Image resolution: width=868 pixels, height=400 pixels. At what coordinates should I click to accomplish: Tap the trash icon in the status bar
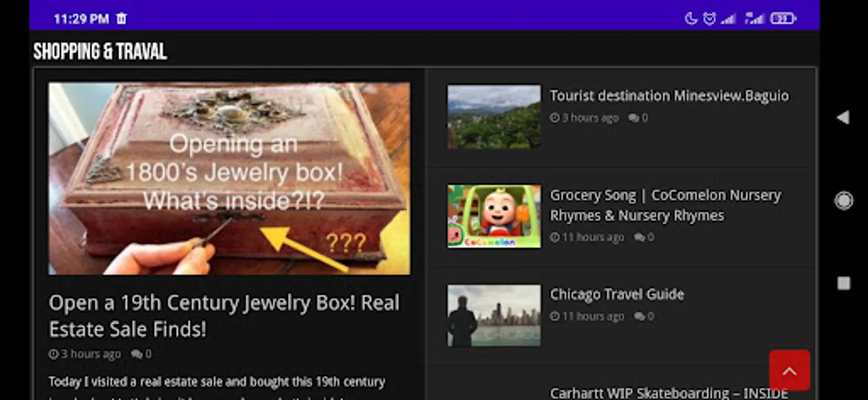tap(121, 19)
